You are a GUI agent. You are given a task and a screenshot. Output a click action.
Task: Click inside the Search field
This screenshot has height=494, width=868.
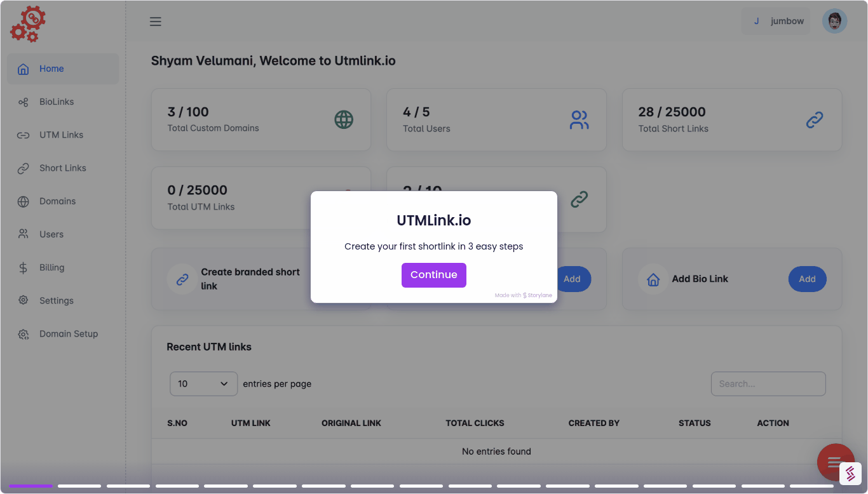tap(768, 384)
